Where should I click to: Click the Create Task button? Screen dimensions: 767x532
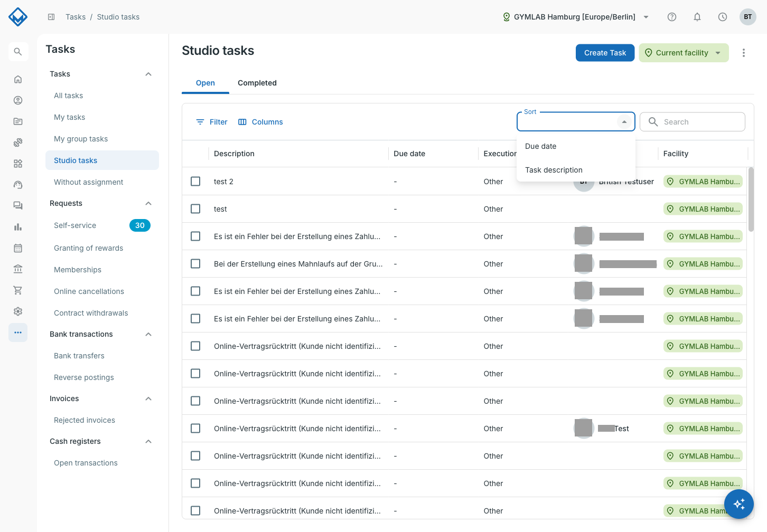[x=605, y=53]
